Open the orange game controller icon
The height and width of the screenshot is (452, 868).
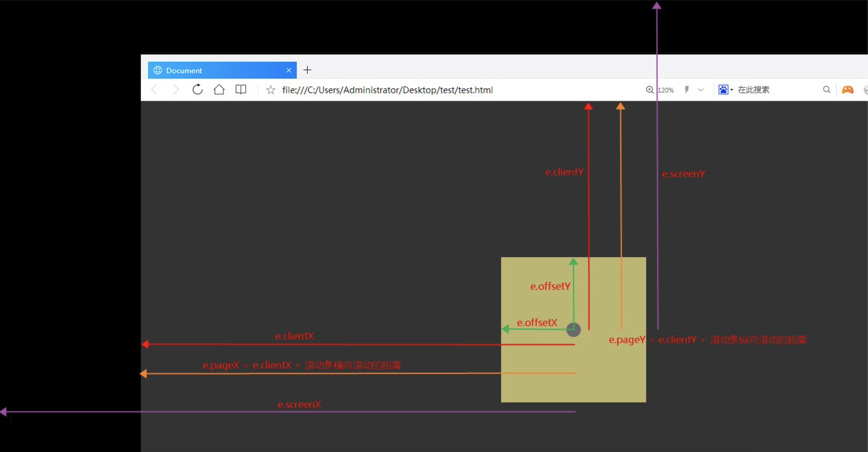click(x=847, y=90)
